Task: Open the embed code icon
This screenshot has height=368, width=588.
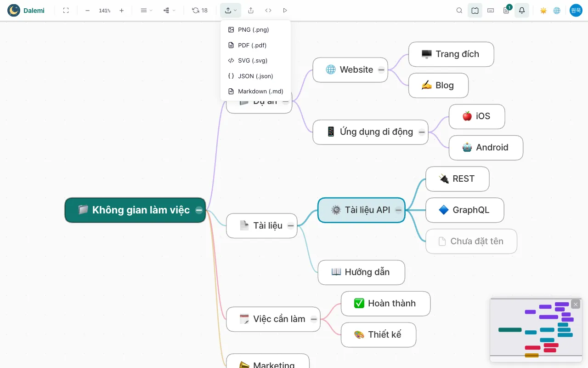Action: click(x=268, y=10)
